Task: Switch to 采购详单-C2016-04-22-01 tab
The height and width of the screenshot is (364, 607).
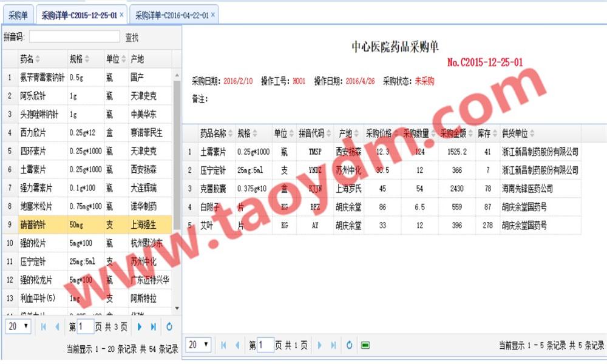Action: 172,15
